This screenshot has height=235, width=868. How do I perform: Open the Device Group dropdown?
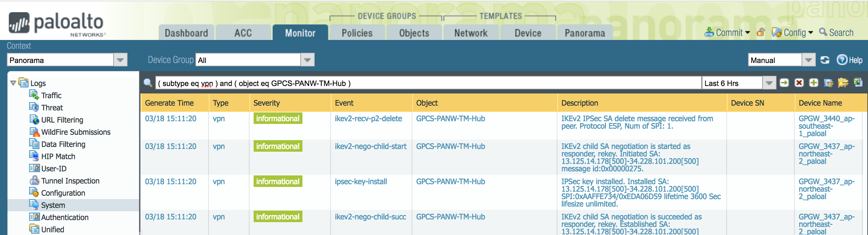pos(307,60)
